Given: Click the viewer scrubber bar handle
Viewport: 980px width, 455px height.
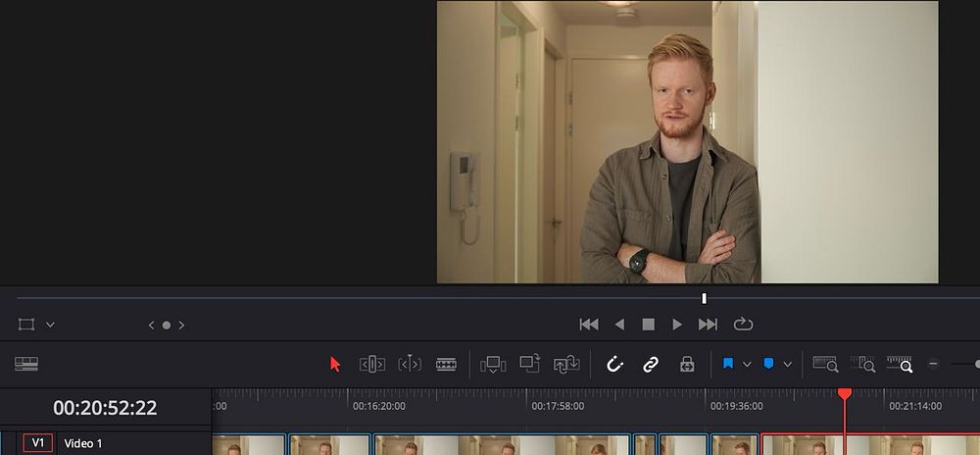Looking at the screenshot, I should pos(704,298).
